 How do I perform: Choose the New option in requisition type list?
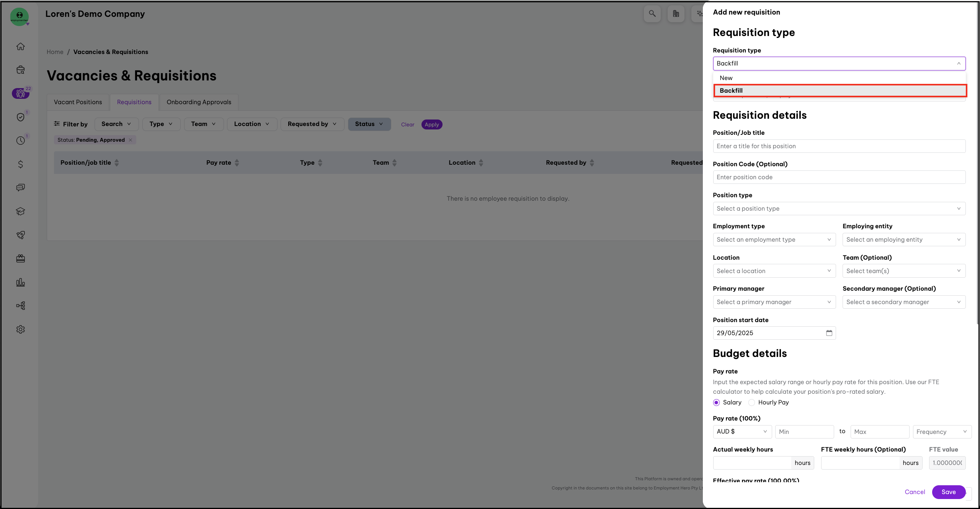(726, 78)
